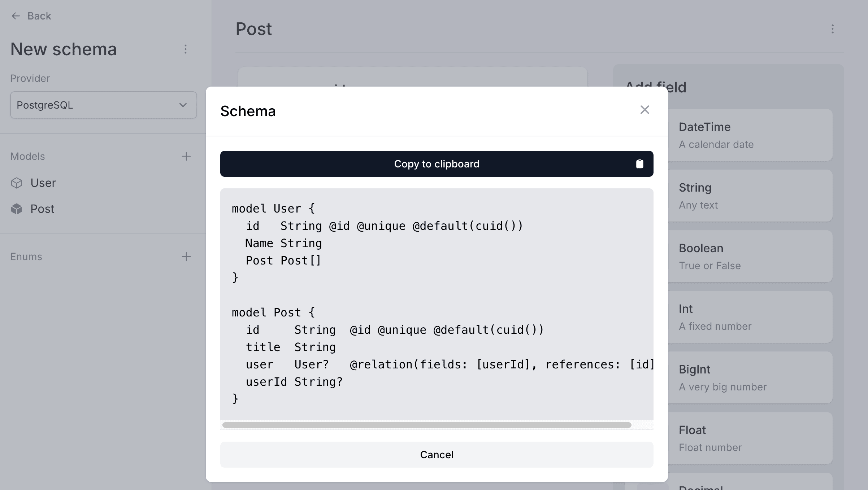868x490 pixels.
Task: Click Copy to clipboard
Action: point(437,164)
